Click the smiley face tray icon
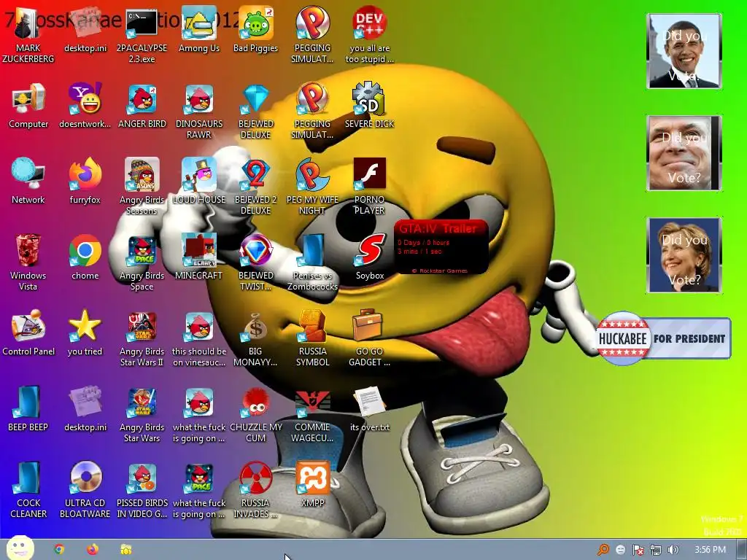The width and height of the screenshot is (747, 560). [620, 550]
